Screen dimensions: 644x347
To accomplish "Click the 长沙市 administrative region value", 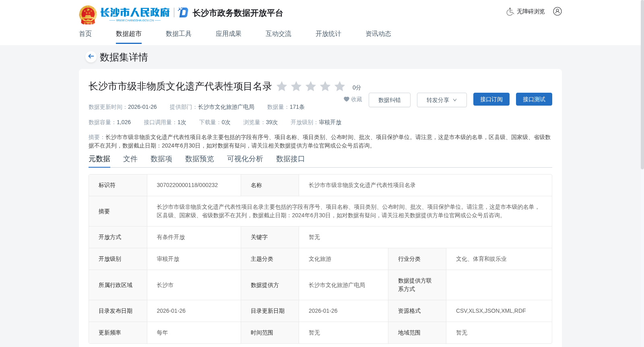I will point(165,285).
